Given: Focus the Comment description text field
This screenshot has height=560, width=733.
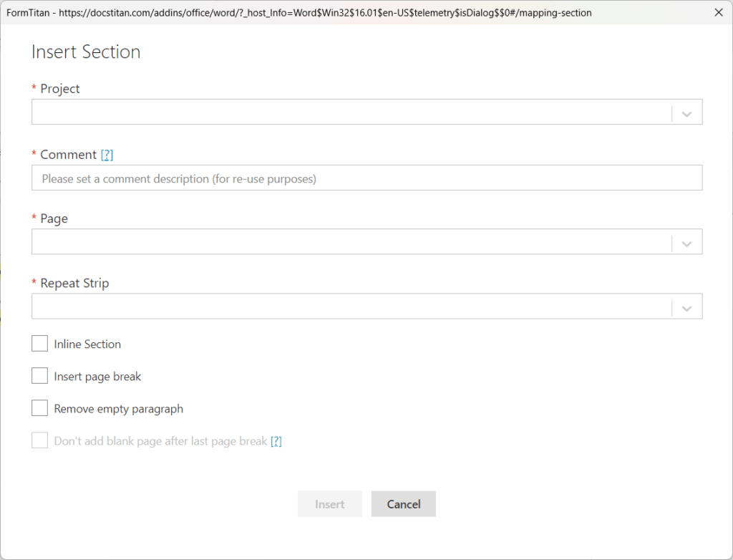Looking at the screenshot, I should pyautogui.click(x=366, y=178).
